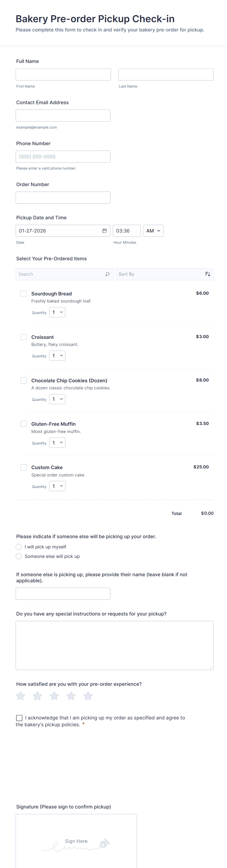Tick the Custom Cake checkbox
This screenshot has width=227, height=868.
coord(24,467)
